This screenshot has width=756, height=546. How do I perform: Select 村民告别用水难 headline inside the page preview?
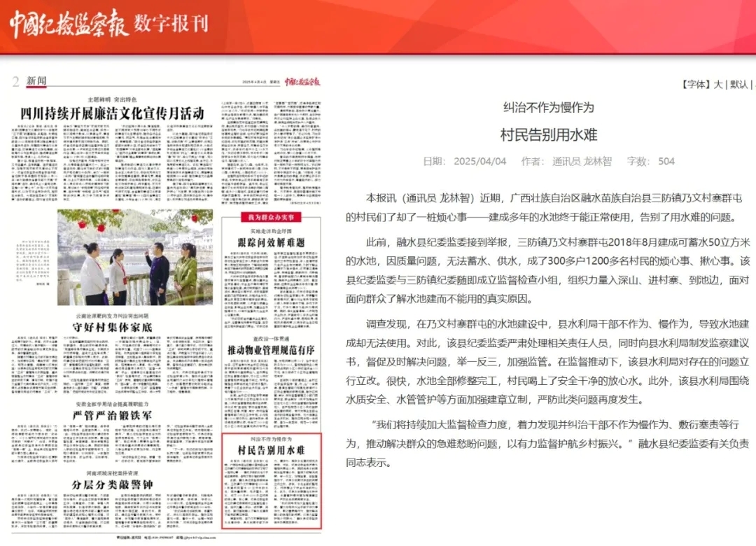pyautogui.click(x=272, y=451)
